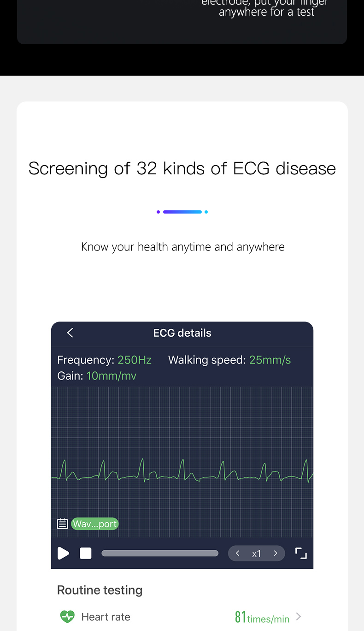Enter fullscreen ECG waveform view

[301, 553]
